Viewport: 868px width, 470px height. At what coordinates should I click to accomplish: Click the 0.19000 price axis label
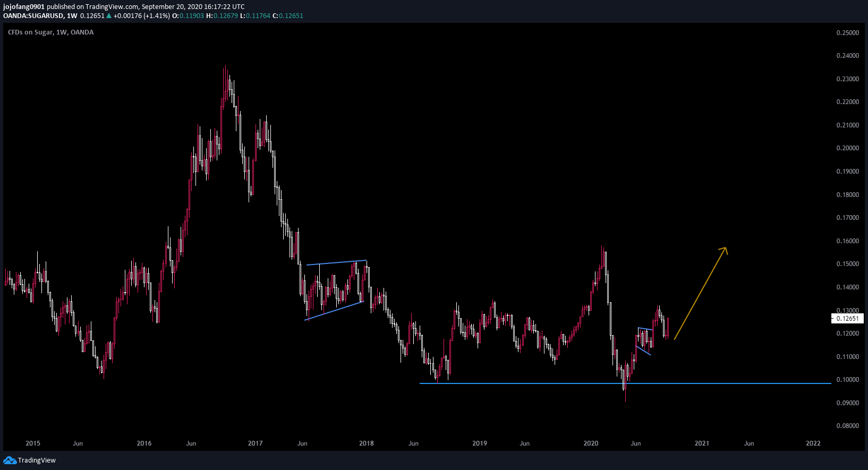click(x=847, y=172)
